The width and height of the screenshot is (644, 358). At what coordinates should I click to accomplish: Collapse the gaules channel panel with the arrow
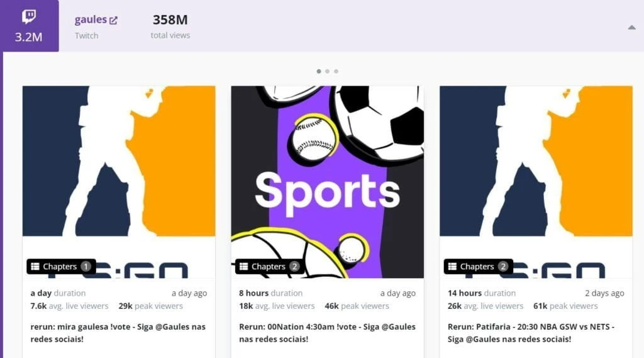click(x=631, y=28)
